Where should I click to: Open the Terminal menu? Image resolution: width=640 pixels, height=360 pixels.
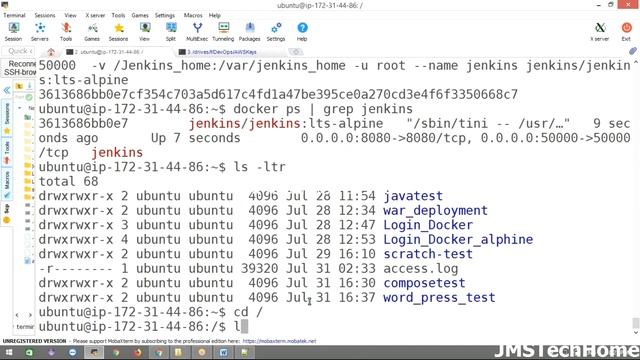tap(14, 15)
